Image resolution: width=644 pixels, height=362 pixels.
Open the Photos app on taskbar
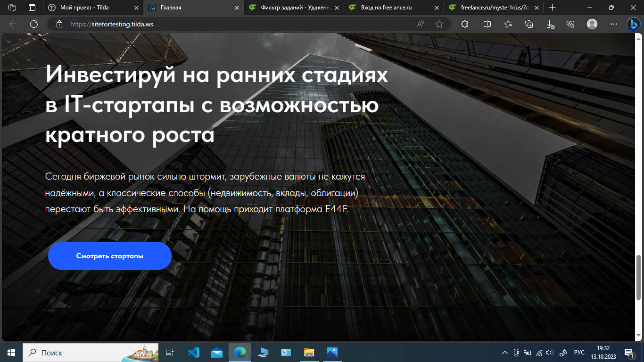[x=332, y=353]
